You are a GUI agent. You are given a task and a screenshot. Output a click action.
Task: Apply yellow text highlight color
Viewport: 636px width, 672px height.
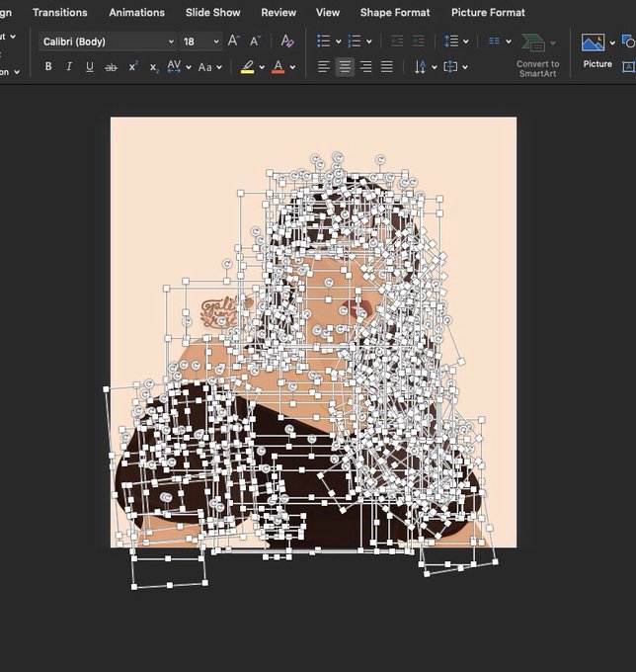pyautogui.click(x=247, y=67)
